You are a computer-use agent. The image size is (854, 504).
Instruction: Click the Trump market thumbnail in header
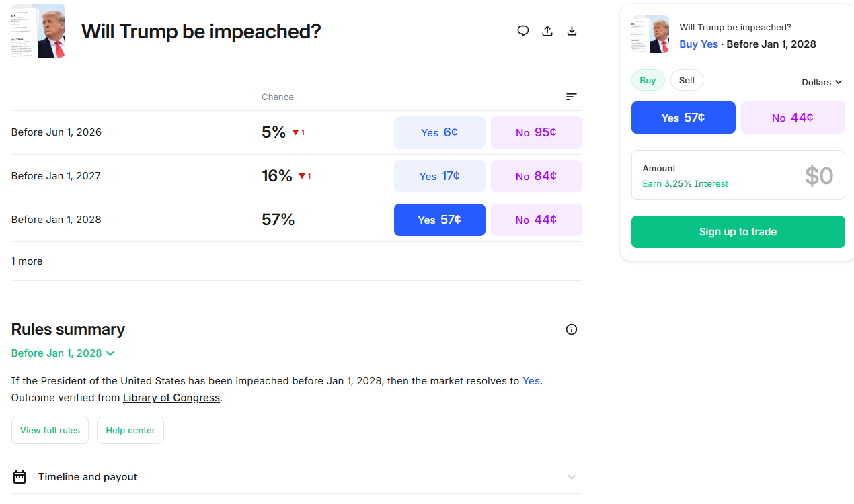pos(38,31)
